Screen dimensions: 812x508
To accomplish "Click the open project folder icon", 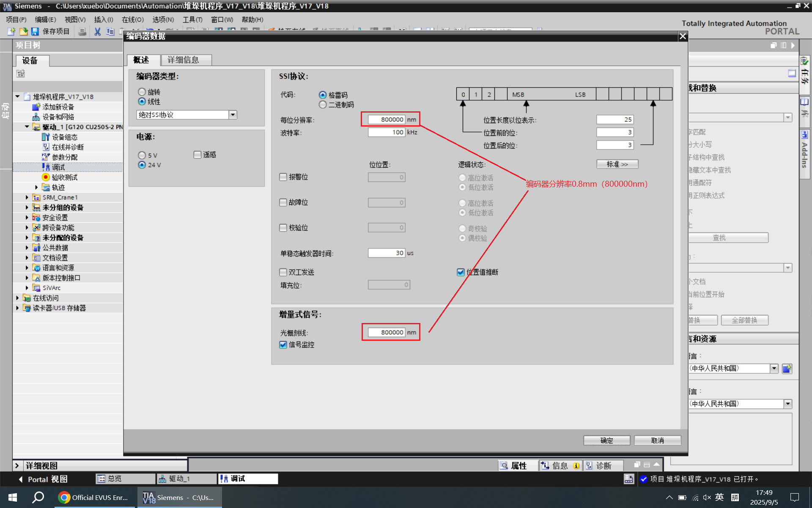I will coord(23,31).
